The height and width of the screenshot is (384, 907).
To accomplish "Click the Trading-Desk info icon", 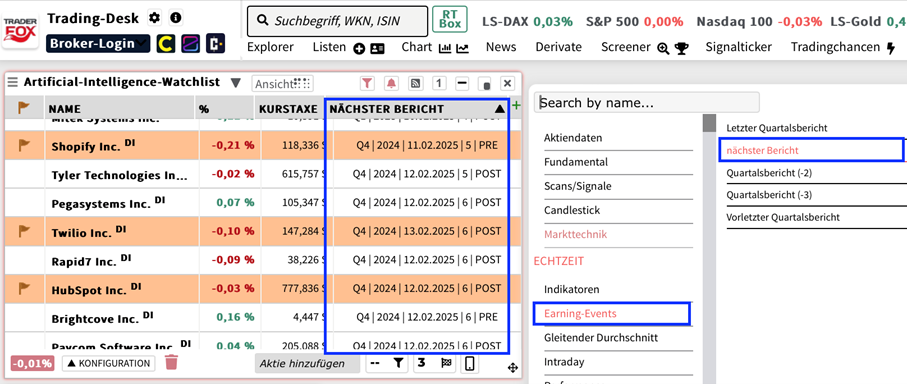I will [x=176, y=18].
